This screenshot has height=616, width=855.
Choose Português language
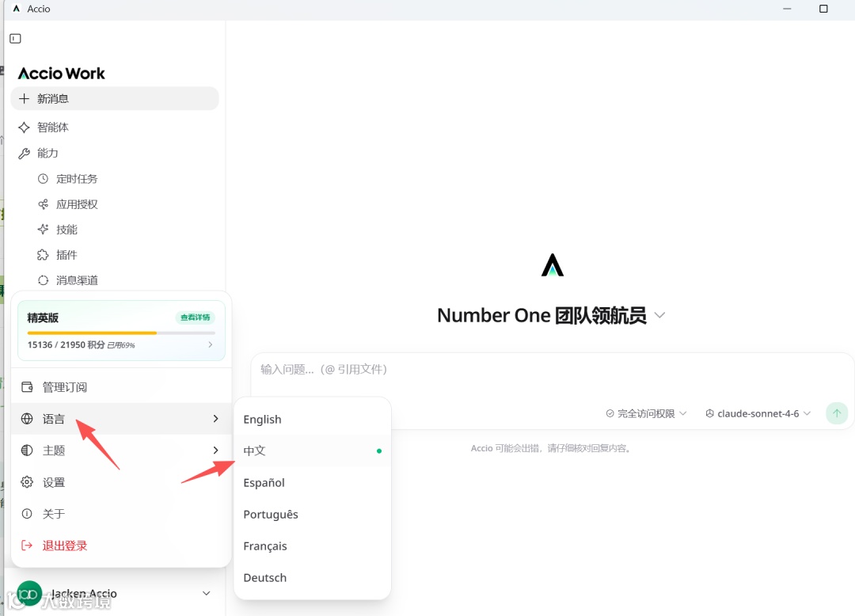pos(313,514)
